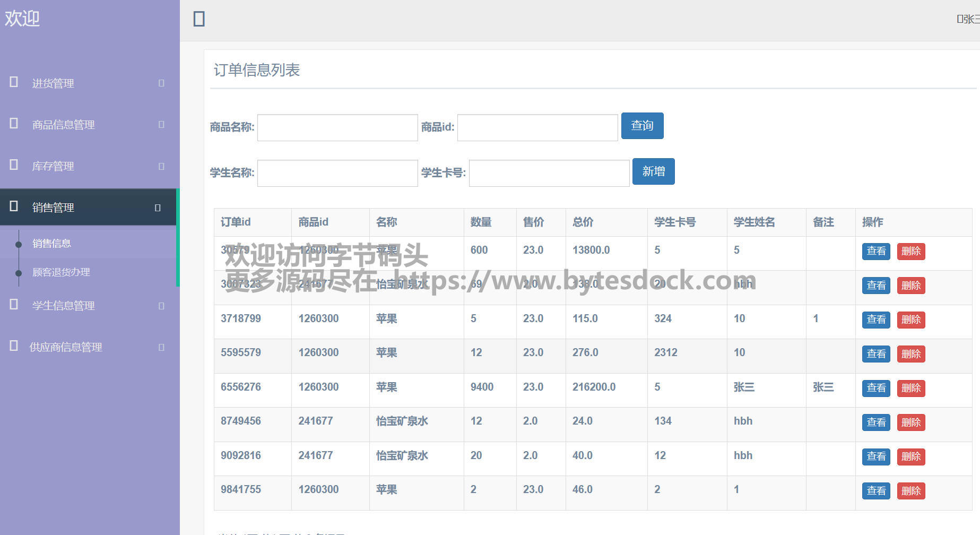Viewport: 980px width, 535px height.
Task: Click the icon beside 商品信息管理
Action: click(14, 124)
